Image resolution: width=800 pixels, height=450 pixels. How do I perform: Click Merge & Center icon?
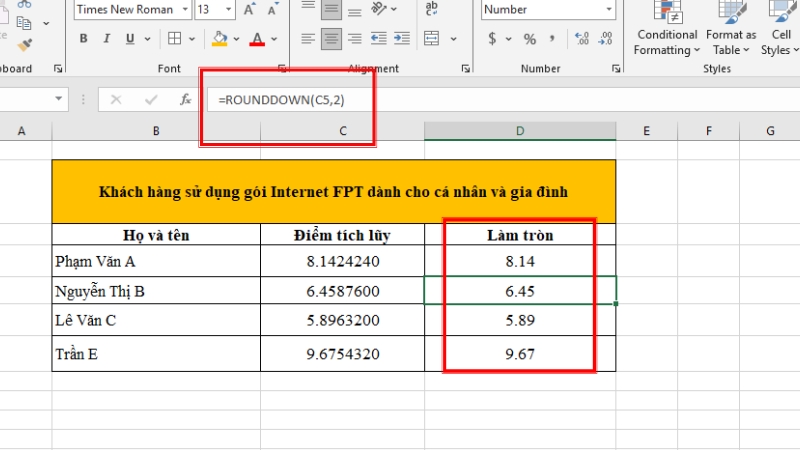coord(432,39)
